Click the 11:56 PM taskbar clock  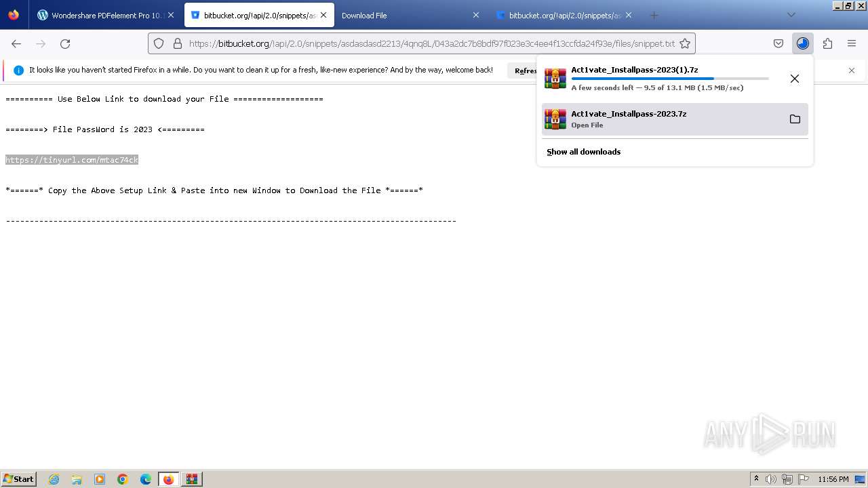(833, 479)
